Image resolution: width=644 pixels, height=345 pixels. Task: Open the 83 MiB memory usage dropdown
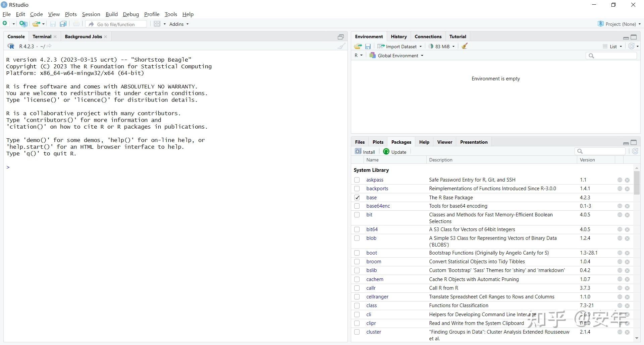[x=442, y=46]
